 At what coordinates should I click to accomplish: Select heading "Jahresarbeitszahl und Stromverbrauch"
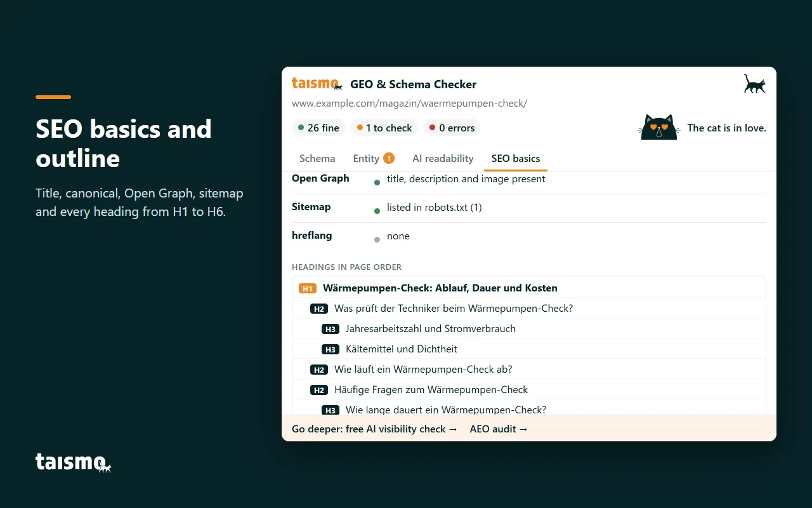coord(431,329)
